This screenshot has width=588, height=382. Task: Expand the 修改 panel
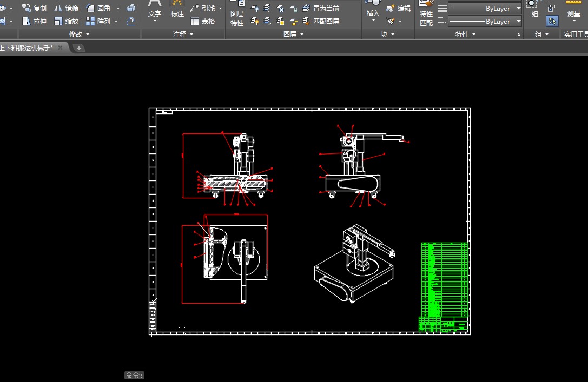point(79,34)
